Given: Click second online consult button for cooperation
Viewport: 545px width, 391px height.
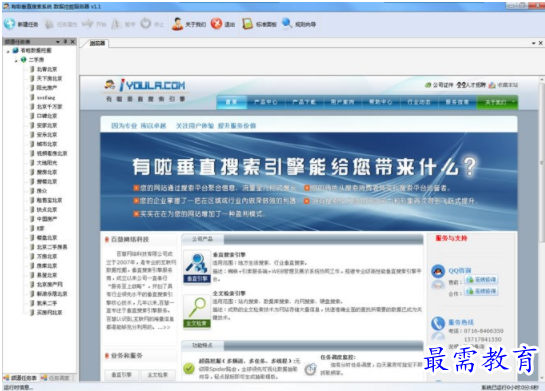Looking at the screenshot, I should click(481, 291).
